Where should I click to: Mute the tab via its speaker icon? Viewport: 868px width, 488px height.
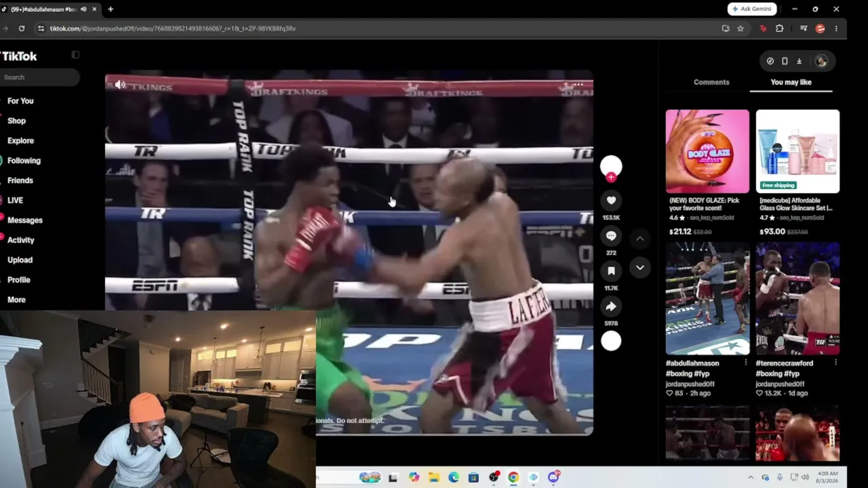click(83, 9)
